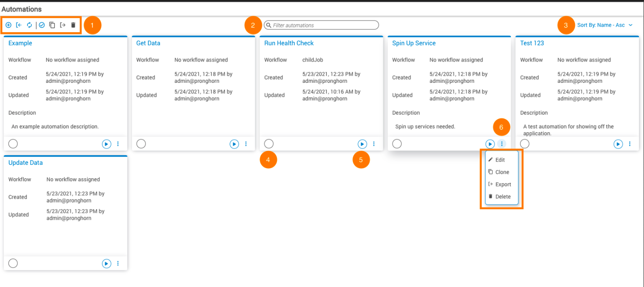This screenshot has width=644, height=287.
Task: Run the Update Data automation
Action: point(106,264)
